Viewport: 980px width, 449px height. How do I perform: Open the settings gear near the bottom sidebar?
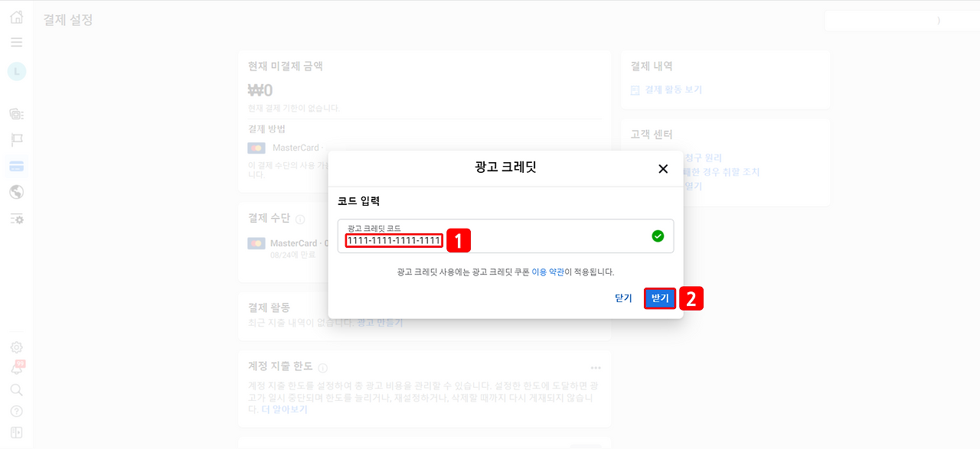point(15,347)
